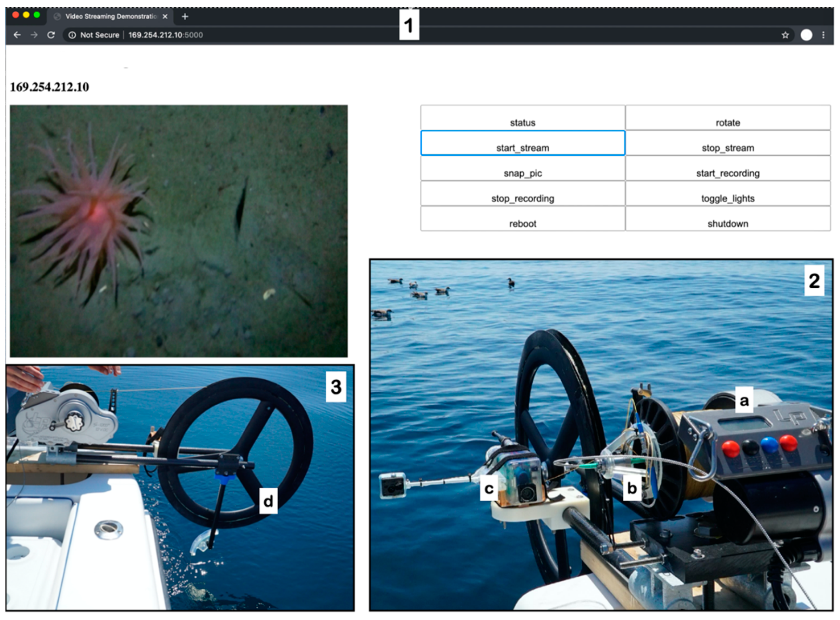
Task: Toggle the lights with toggle_lights button
Action: (727, 194)
